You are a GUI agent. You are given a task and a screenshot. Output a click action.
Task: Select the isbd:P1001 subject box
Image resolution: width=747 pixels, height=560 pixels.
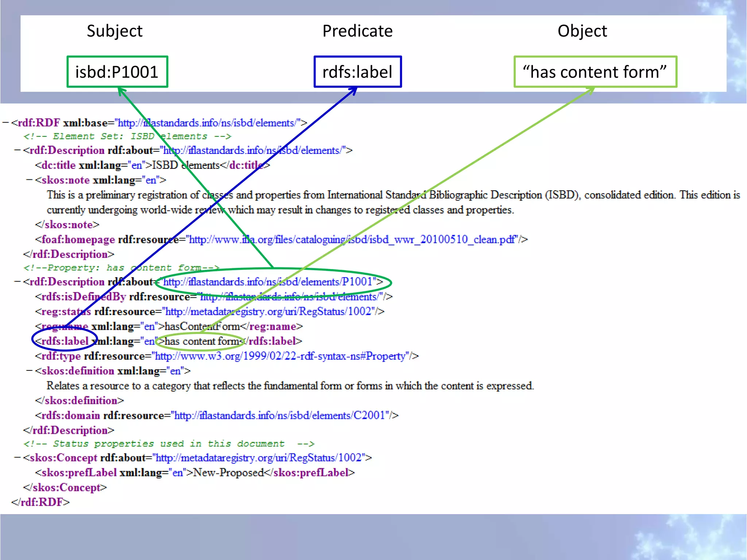coord(117,72)
